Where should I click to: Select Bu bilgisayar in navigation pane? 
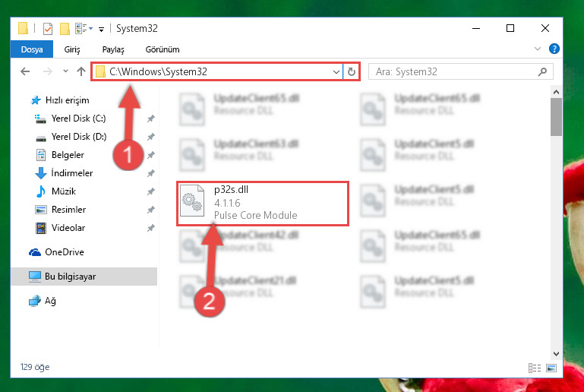pos(84,277)
